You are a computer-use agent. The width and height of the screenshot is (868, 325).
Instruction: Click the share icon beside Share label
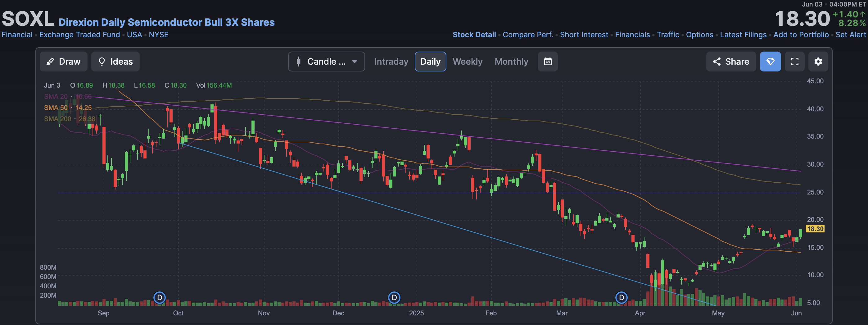tap(717, 62)
